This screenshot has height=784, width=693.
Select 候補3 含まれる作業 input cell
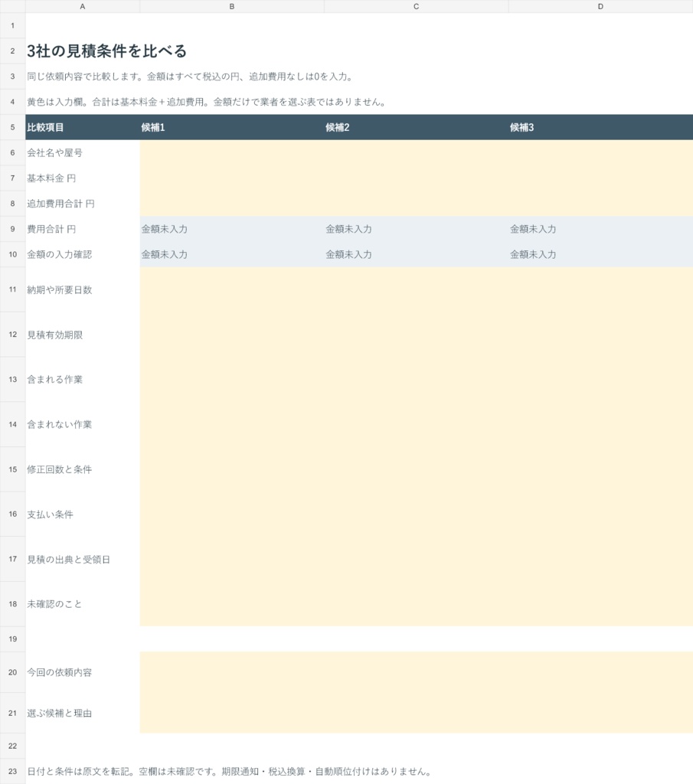600,380
